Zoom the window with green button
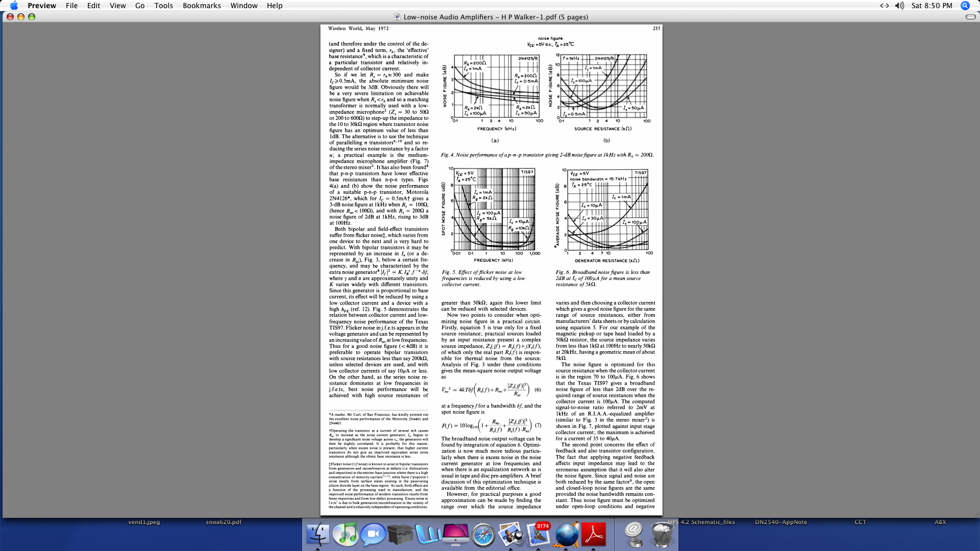The image size is (980, 551). [x=32, y=17]
